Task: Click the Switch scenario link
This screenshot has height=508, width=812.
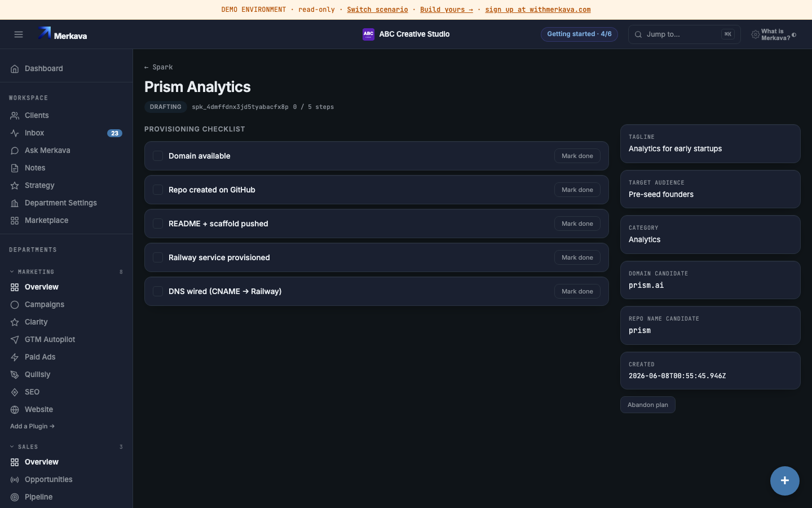Action: click(x=377, y=10)
